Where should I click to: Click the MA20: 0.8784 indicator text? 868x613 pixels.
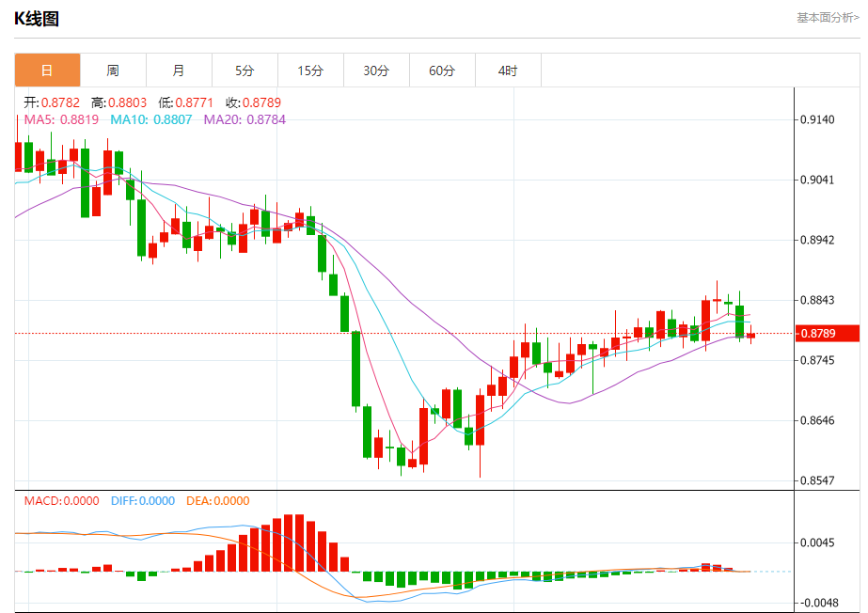point(245,119)
